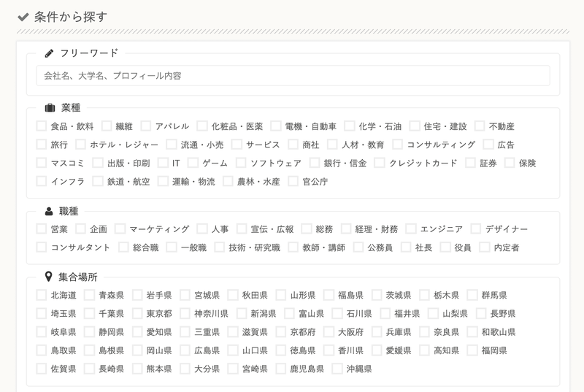584x392 pixels.
Task: Check the 総合職 checkbox
Action: point(123,247)
